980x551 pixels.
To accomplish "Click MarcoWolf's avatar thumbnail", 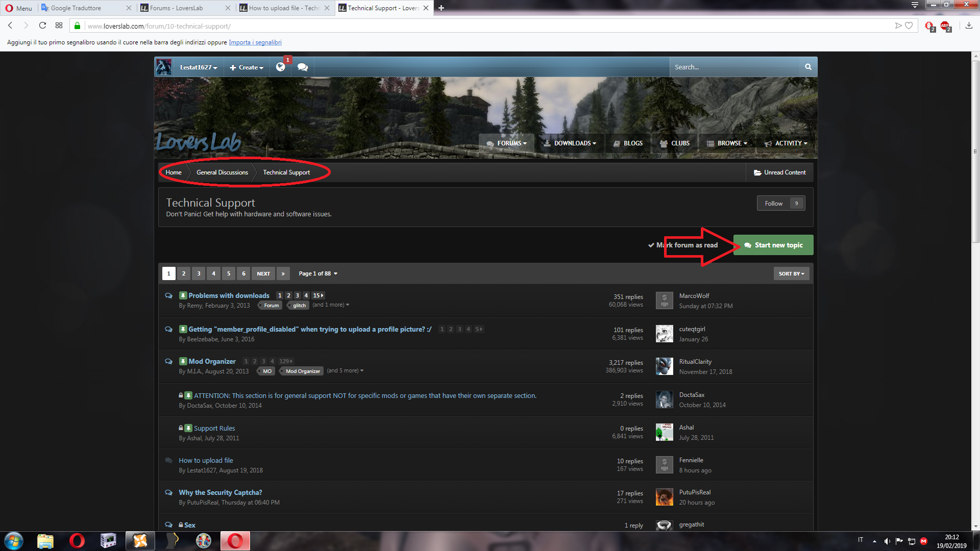I will click(664, 300).
